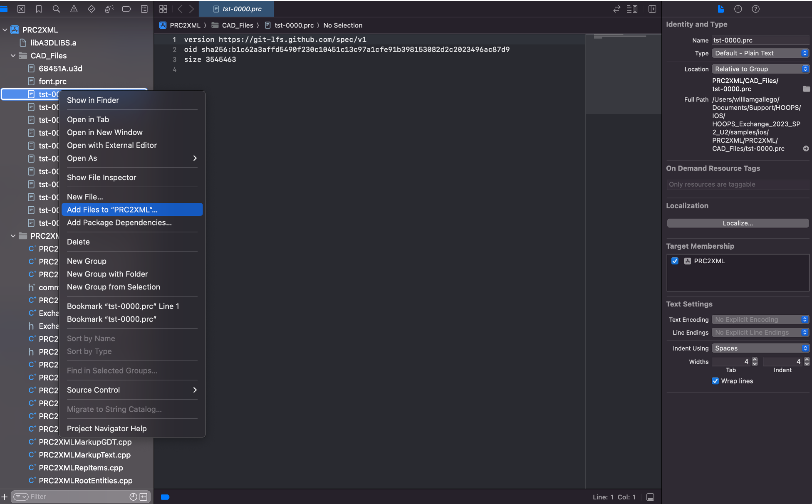Open Quick Help inspector question mark
This screenshot has width=812, height=504.
[756, 9]
